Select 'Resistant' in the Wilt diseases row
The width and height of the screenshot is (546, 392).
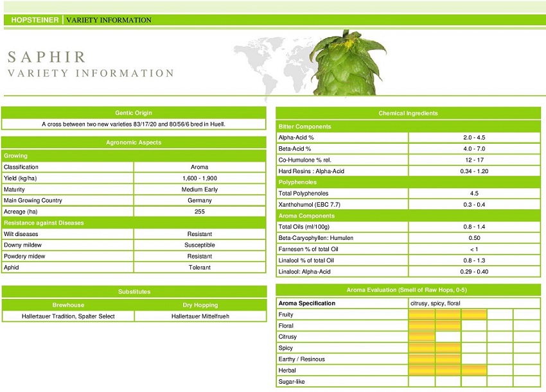[x=200, y=234]
